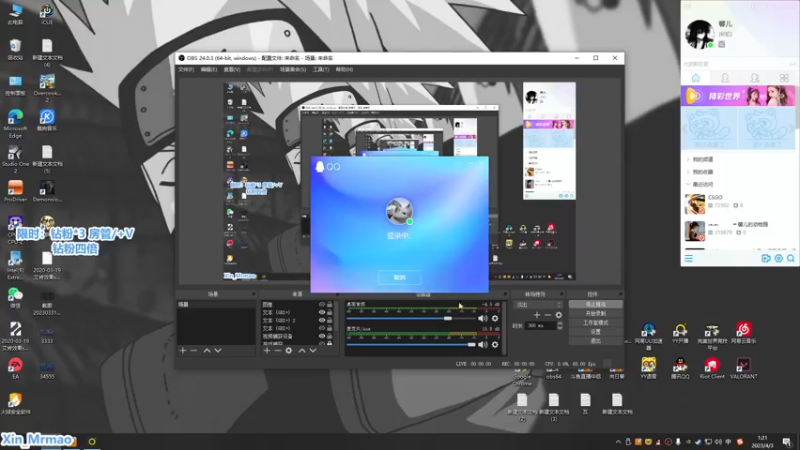Open 腾讯QQ desktop shortcut
Image resolution: width=800 pixels, height=450 pixels.
[x=680, y=368]
